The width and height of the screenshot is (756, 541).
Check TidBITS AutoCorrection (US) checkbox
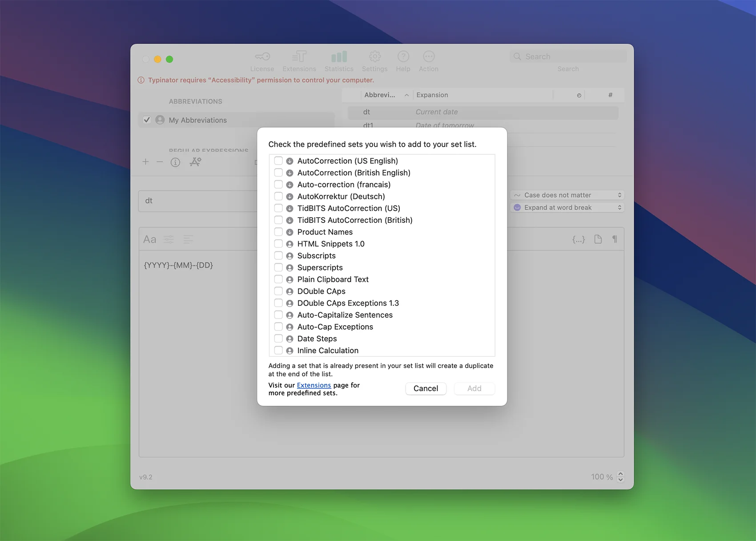pos(278,208)
